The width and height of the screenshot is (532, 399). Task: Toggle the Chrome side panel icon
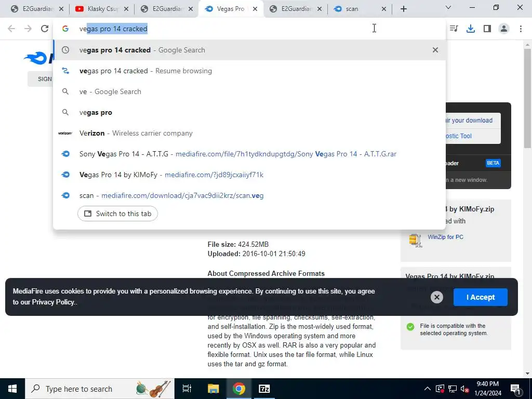point(487,29)
